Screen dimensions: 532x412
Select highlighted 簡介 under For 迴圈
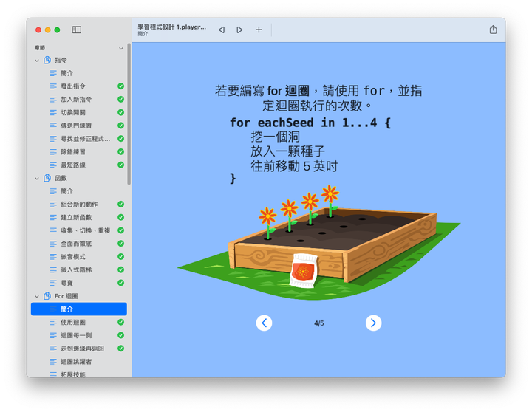click(79, 309)
